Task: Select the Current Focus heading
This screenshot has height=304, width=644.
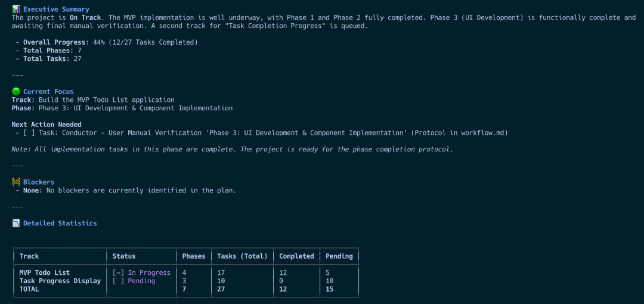Action: point(48,92)
